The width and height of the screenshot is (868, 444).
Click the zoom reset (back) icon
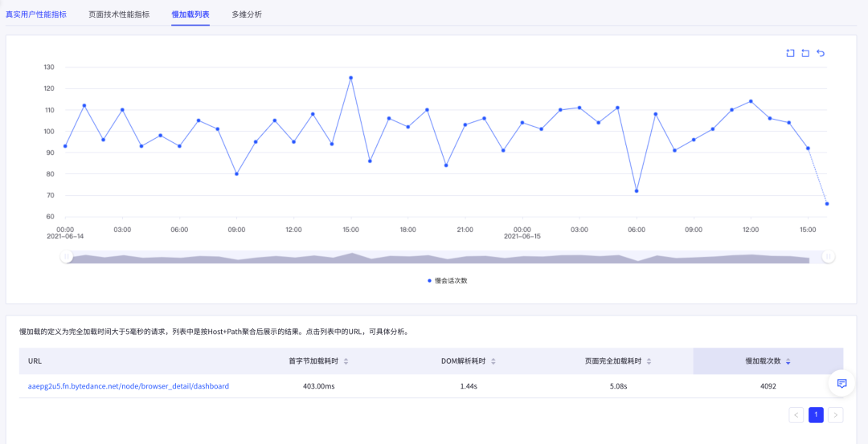click(805, 53)
